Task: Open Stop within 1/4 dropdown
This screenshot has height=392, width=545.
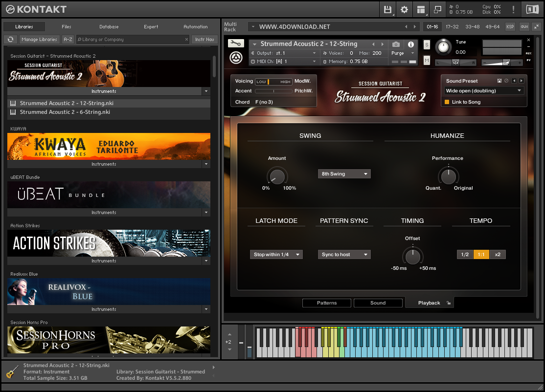Action: pos(276,255)
